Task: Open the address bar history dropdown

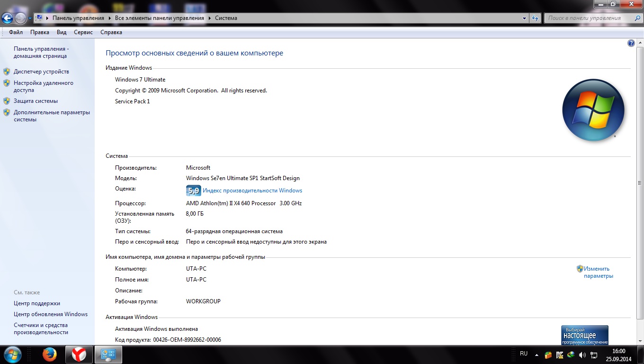Action: pyautogui.click(x=525, y=18)
